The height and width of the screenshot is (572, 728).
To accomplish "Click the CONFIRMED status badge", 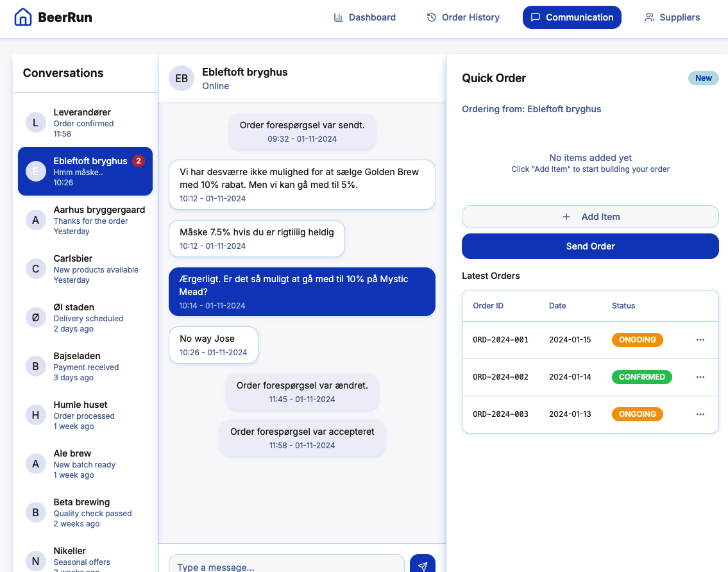I will pos(641,377).
